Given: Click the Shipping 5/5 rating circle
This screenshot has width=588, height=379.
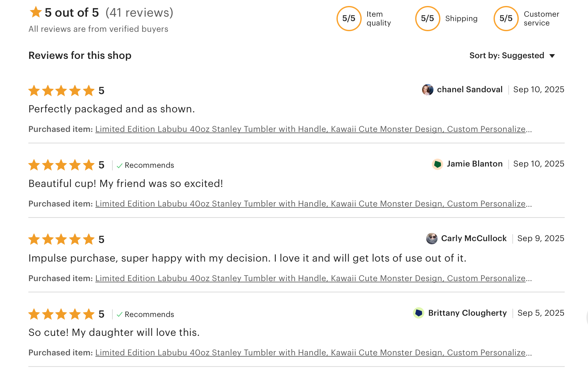Looking at the screenshot, I should (x=427, y=19).
